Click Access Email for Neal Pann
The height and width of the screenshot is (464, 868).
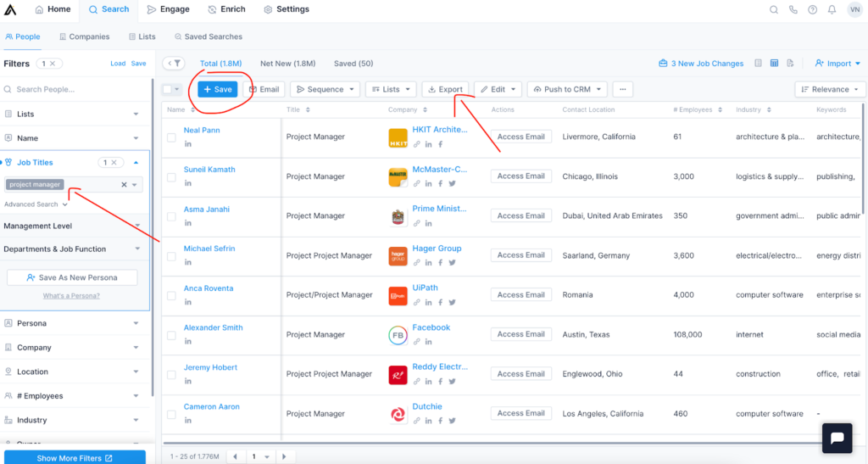(x=521, y=137)
